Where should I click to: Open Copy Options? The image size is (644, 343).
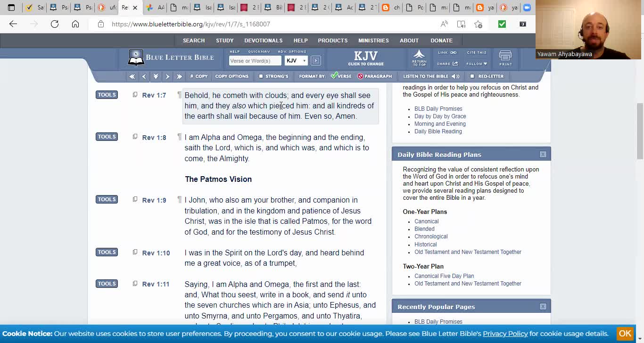[231, 76]
